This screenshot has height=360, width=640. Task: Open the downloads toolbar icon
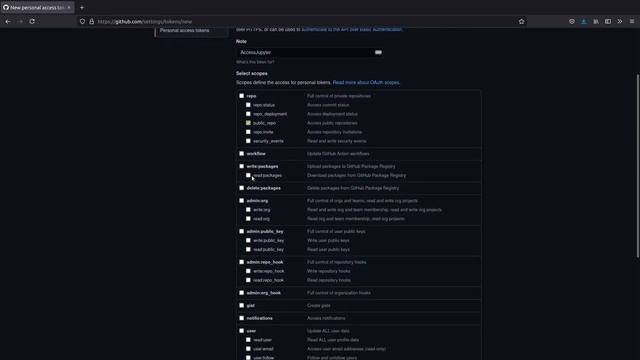pyautogui.click(x=584, y=21)
